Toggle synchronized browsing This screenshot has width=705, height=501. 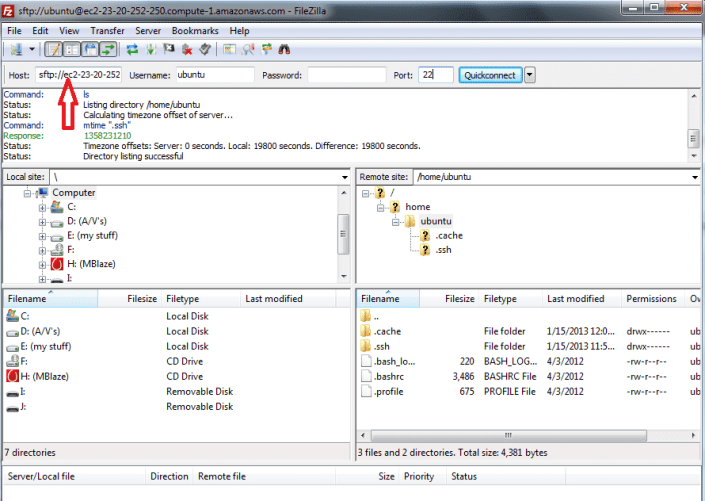click(x=267, y=49)
